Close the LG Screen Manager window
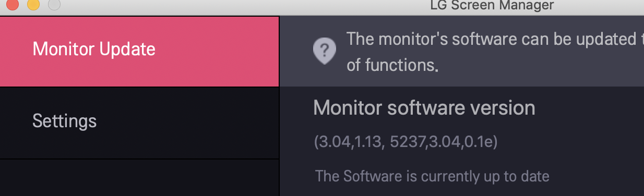Viewport: 644px width, 196px height. 11,5
